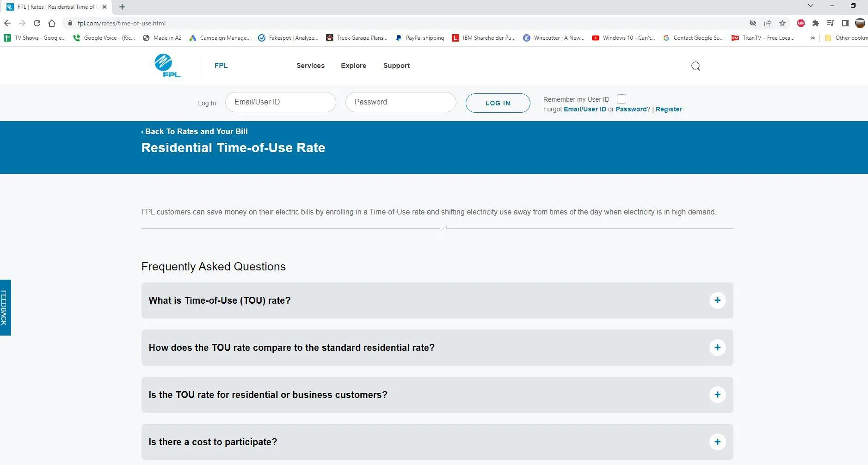Click the address bar URL
This screenshot has height=465, width=868.
click(122, 23)
